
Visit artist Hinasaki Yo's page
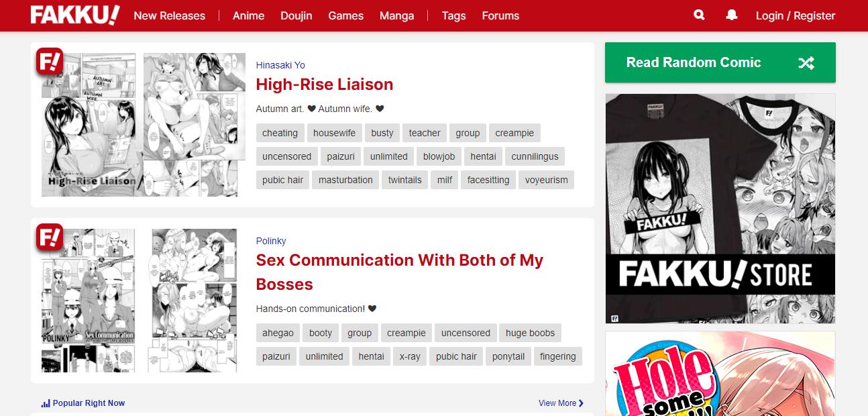280,65
